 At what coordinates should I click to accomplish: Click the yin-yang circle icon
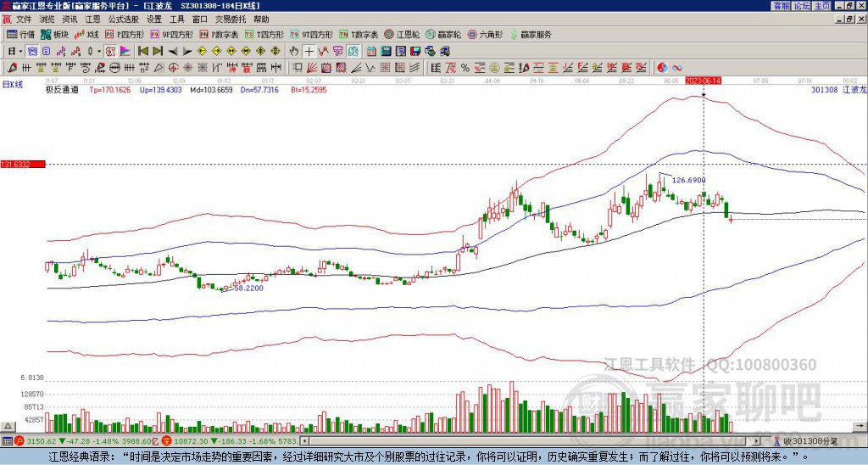coord(663,68)
